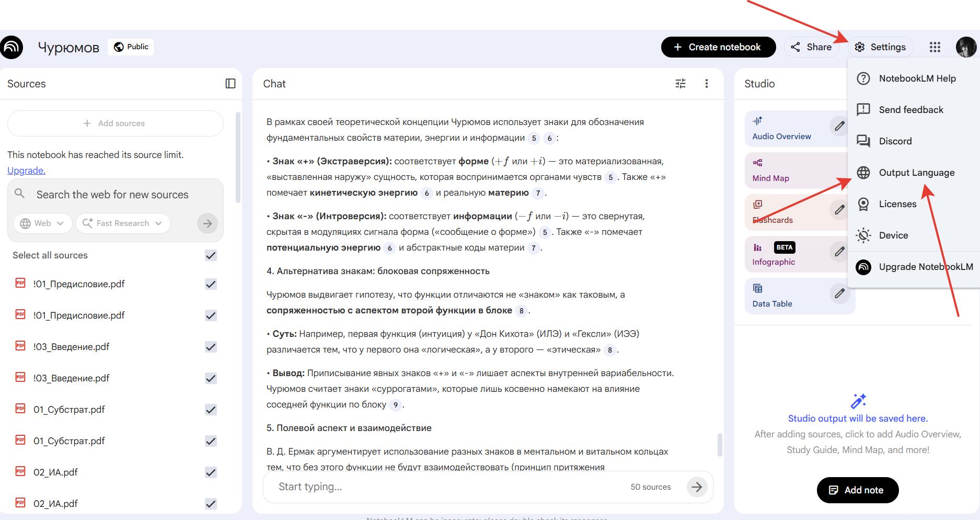This screenshot has width=980, height=520.
Task: Open chat configuration sliders icon
Action: (680, 84)
